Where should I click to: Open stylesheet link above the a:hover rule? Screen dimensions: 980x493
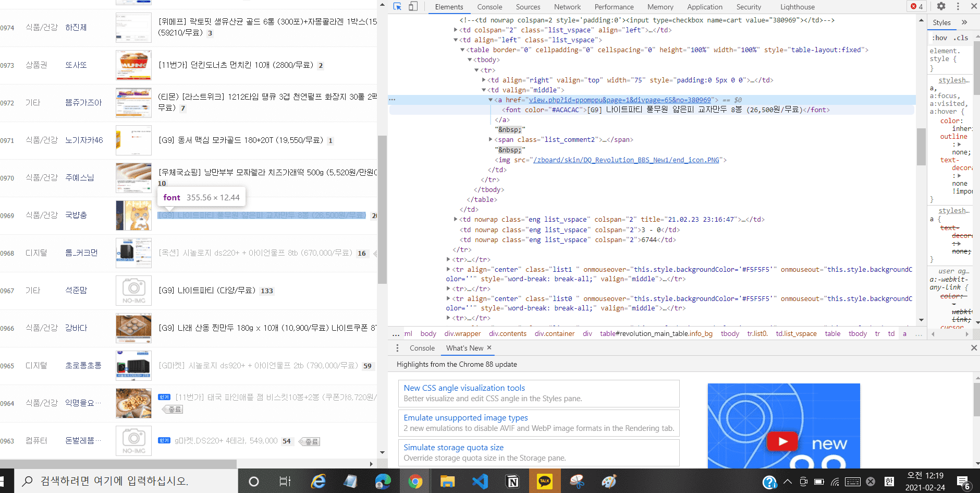tap(954, 80)
